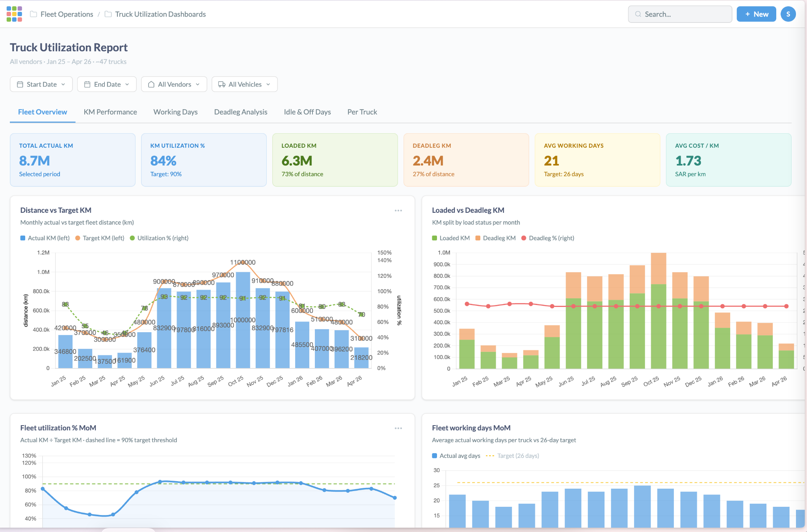
Task: Click the Truck Utilization Report title
Action: tap(69, 47)
